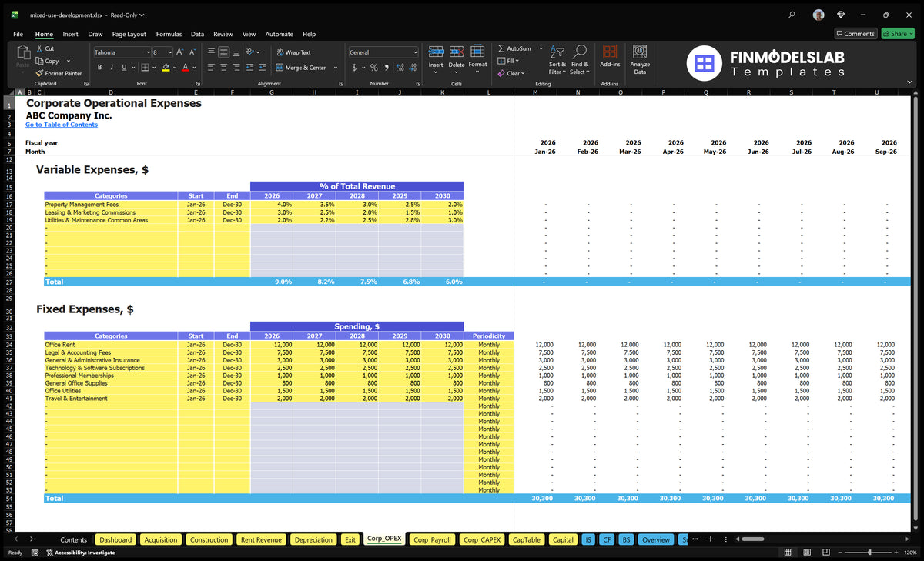Open the Rent Revenue sheet tab
The height and width of the screenshot is (561, 924).
tap(260, 539)
